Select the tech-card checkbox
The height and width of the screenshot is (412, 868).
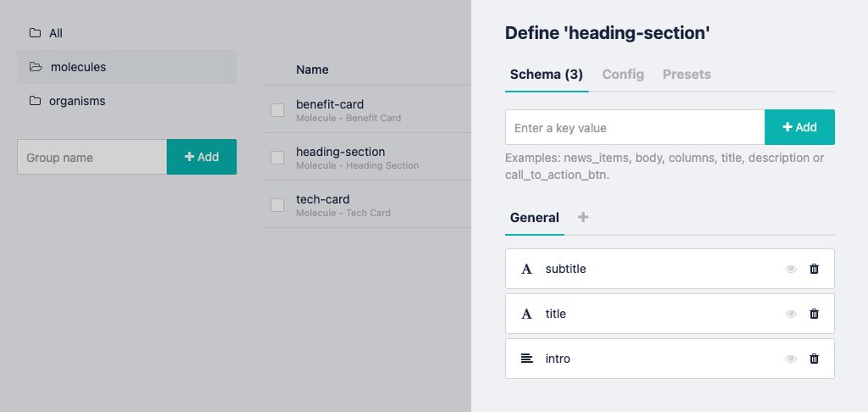[x=277, y=205]
